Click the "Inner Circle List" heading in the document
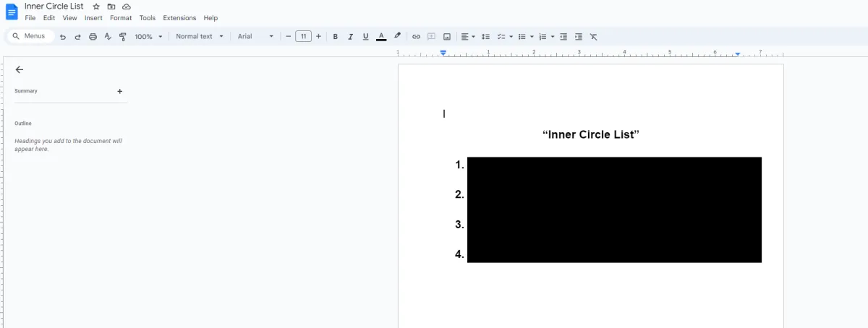The width and height of the screenshot is (868, 328). (591, 134)
